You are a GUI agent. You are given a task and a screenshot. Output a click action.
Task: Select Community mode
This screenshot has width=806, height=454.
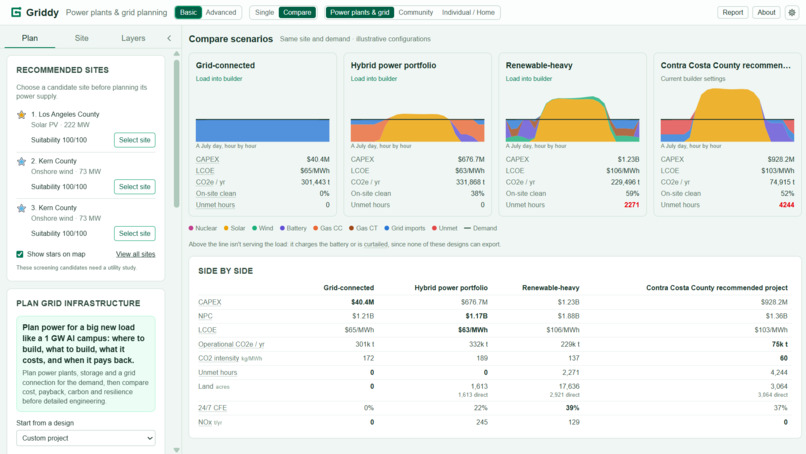click(415, 12)
